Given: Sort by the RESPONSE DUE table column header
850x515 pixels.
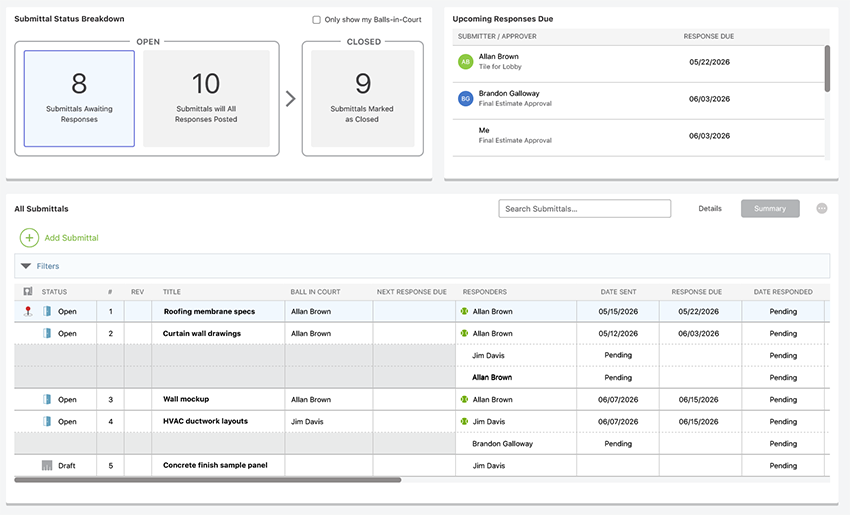Looking at the screenshot, I should point(697,292).
